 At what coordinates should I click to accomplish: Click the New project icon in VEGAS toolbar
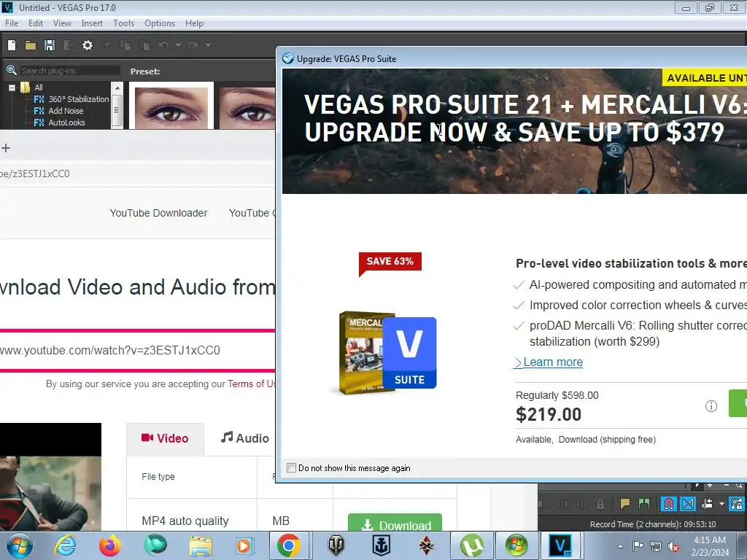pos(12,45)
